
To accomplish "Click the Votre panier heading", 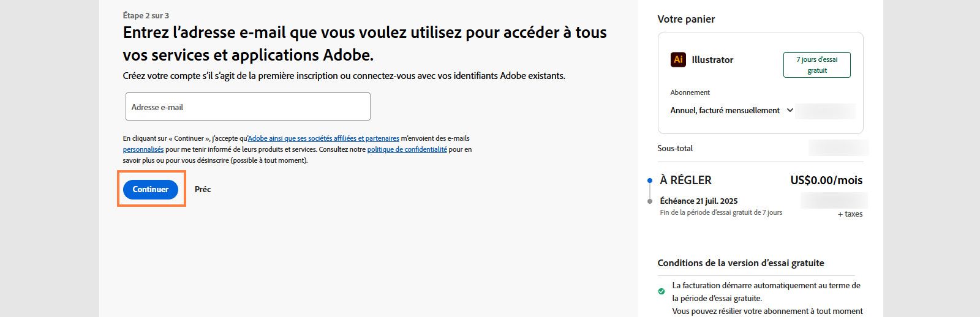I will 686,19.
